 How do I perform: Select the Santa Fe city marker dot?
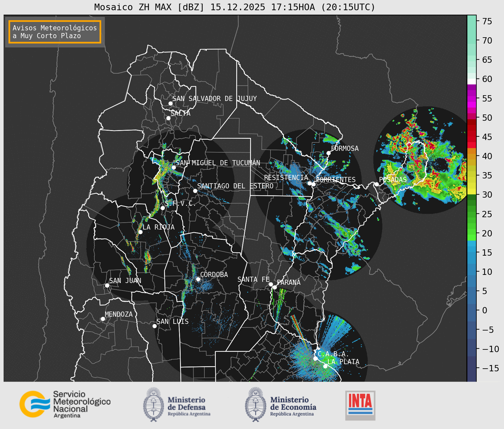(x=271, y=284)
